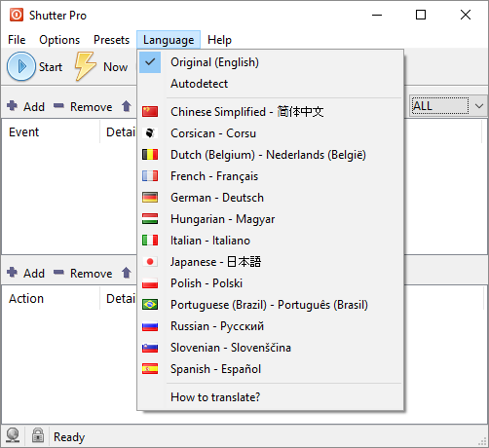Choose Polish - Polski language

270,283
